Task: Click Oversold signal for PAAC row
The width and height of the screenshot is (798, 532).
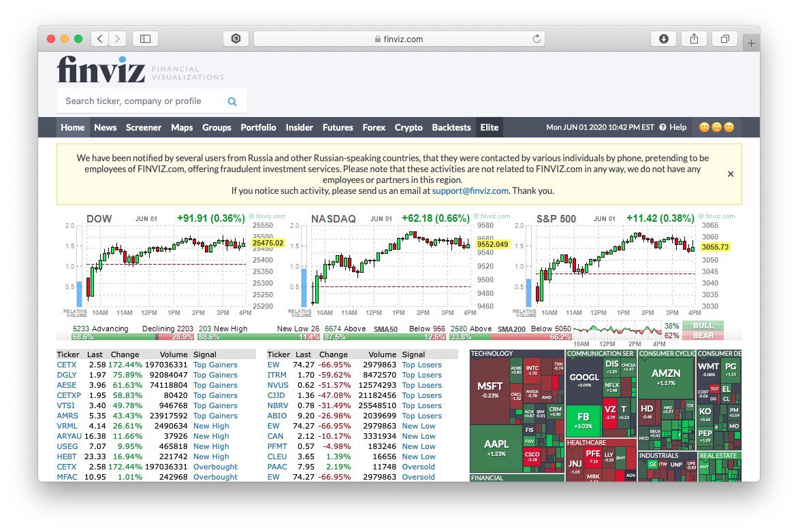Action: pos(418,467)
